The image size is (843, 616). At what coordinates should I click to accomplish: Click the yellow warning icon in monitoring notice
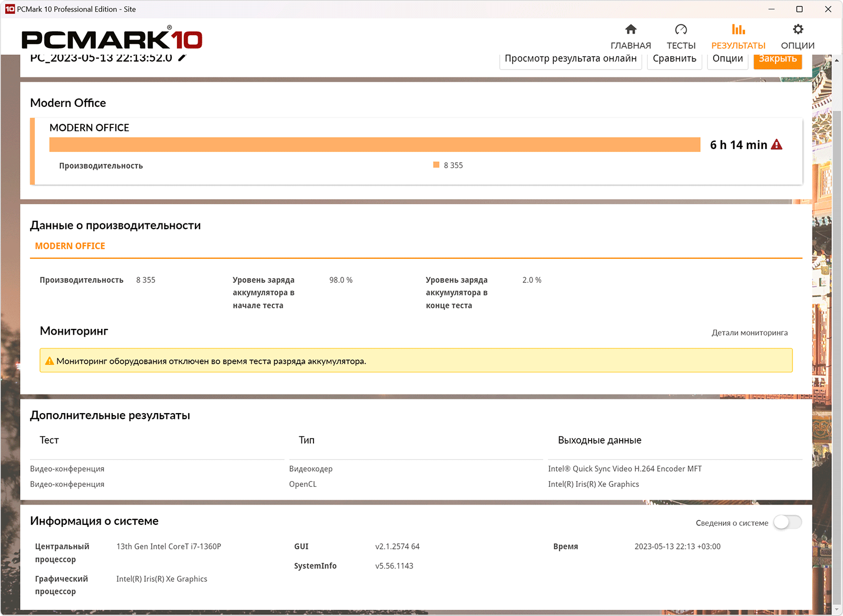[50, 361]
